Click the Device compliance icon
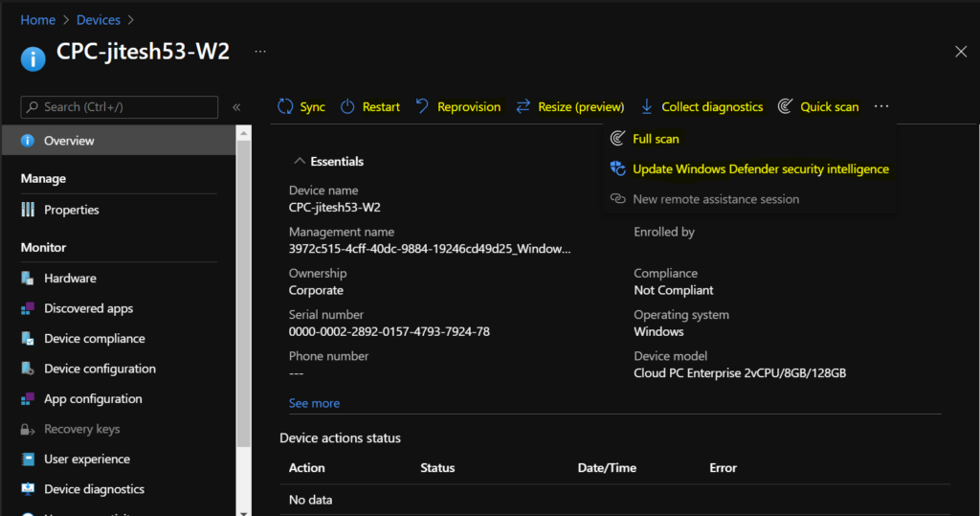The width and height of the screenshot is (980, 516). (x=28, y=338)
